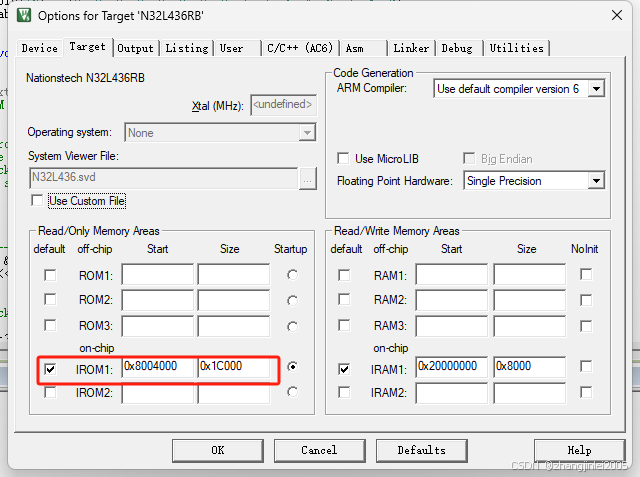Viewport: 640px width, 477px height.
Task: Click the Keil uVision icon in title bar
Action: 24,16
